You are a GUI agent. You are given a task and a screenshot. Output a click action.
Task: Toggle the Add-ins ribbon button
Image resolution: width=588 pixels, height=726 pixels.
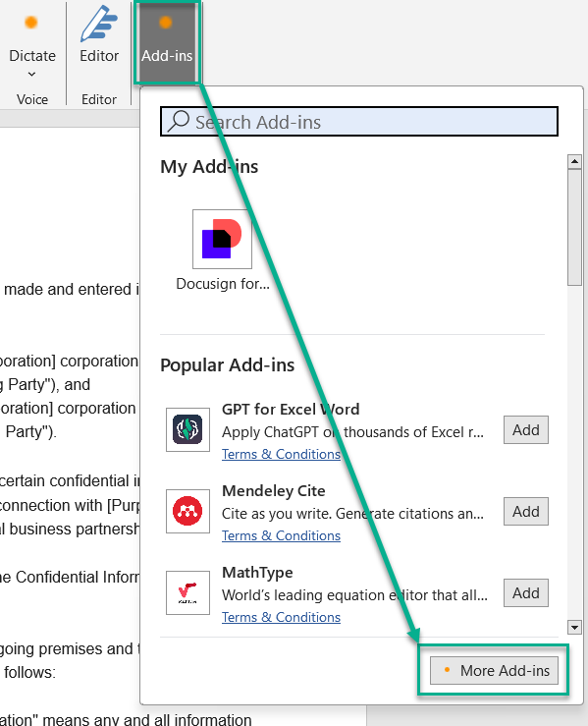pyautogui.click(x=167, y=42)
